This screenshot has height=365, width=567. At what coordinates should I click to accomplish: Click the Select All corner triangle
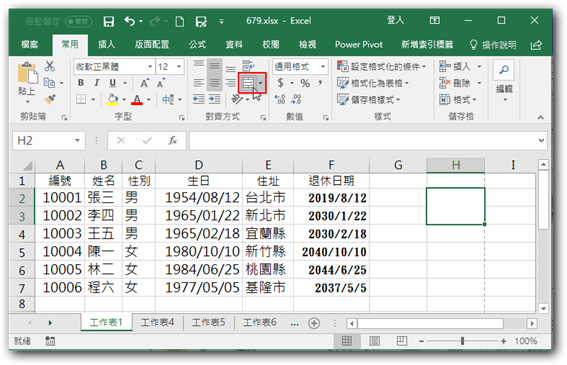pos(26,166)
